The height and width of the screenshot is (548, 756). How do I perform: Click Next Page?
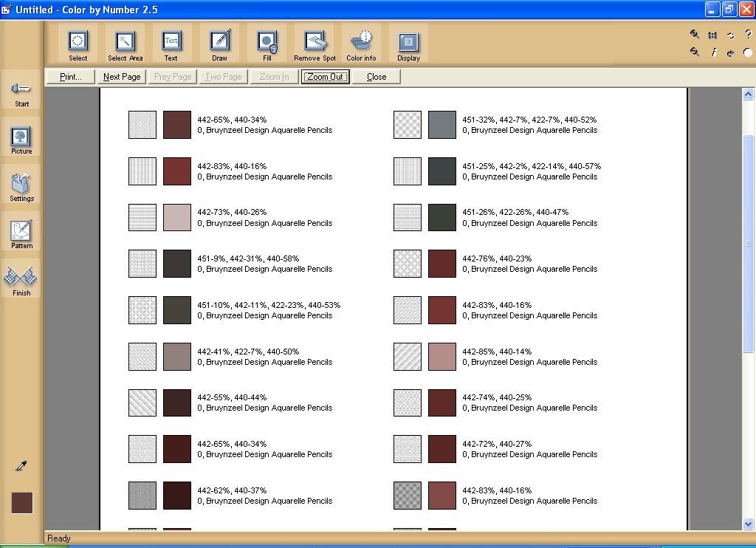[121, 76]
